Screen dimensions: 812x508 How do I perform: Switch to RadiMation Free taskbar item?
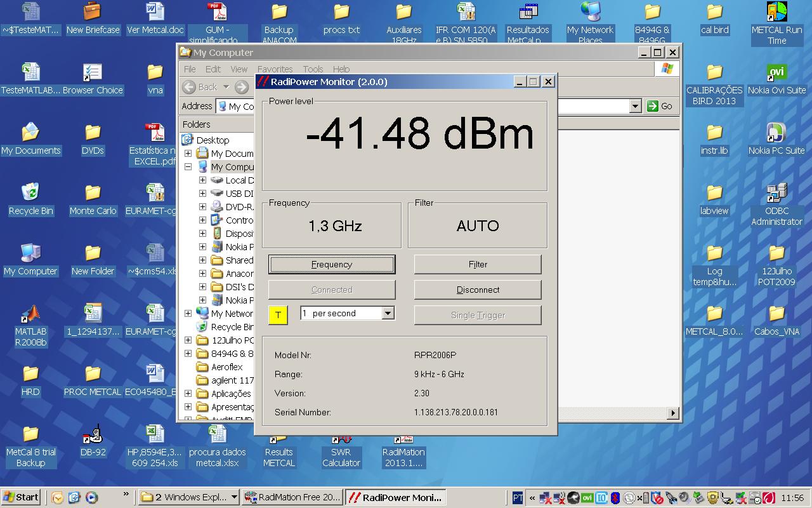pos(293,497)
